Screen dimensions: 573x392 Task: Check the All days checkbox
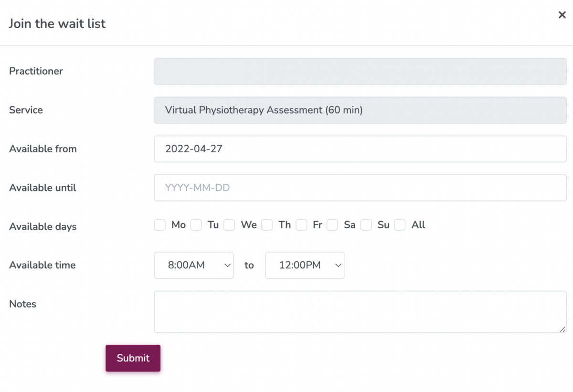tap(400, 225)
